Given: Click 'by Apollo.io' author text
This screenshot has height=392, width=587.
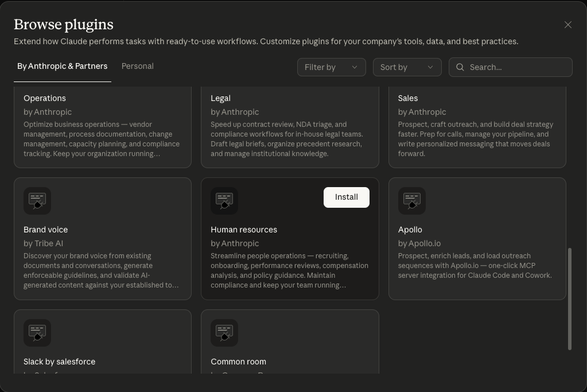Looking at the screenshot, I should [419, 243].
